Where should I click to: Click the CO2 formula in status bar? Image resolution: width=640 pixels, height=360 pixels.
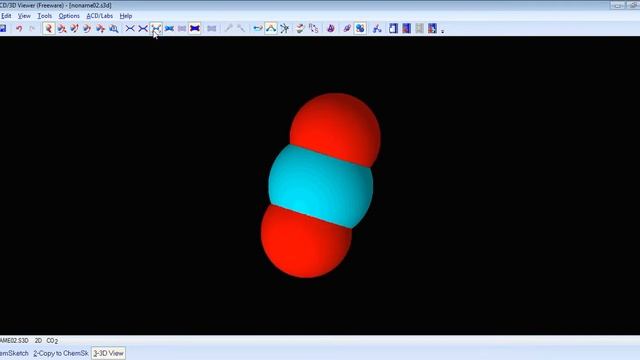click(x=52, y=340)
